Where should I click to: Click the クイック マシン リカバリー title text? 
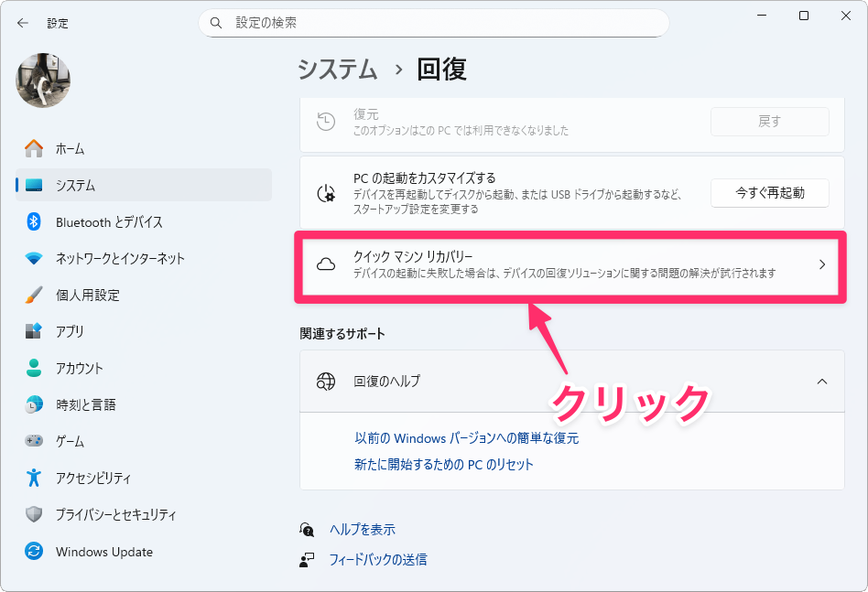413,257
